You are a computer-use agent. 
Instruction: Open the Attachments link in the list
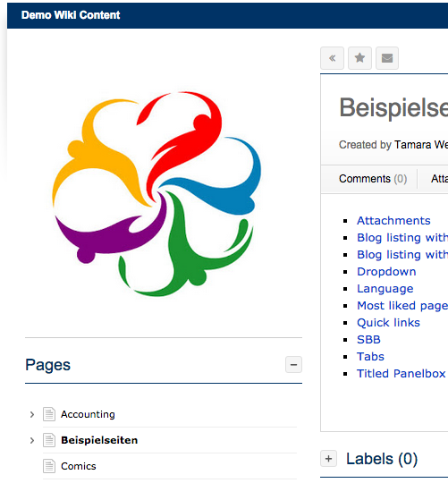point(393,221)
